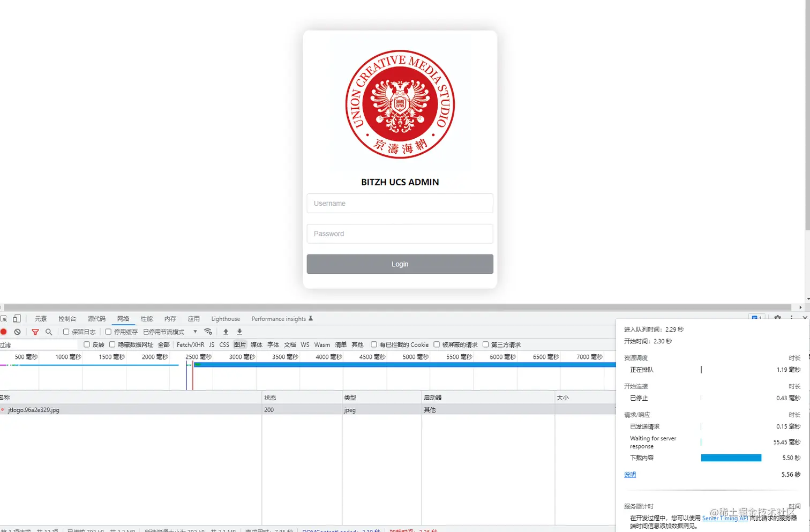Filter requests by 媒体 type
The height and width of the screenshot is (532, 810).
pos(257,345)
